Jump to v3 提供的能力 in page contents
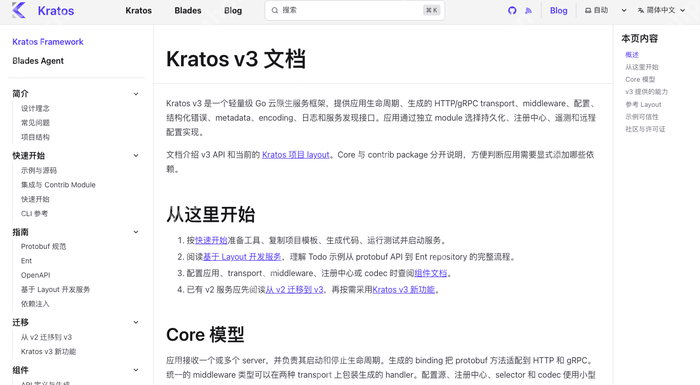This screenshot has width=700, height=385. 646,92
